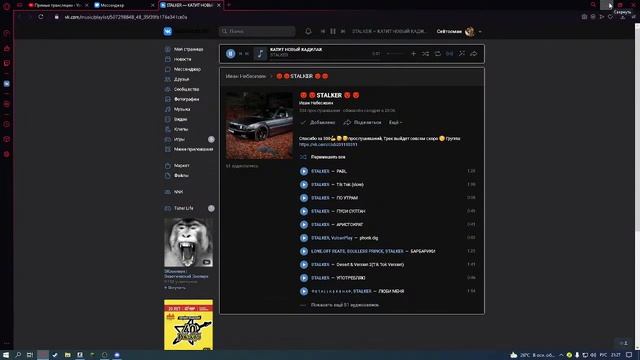Skip to next track in top header
This screenshot has width=640, height=360.
343,31
